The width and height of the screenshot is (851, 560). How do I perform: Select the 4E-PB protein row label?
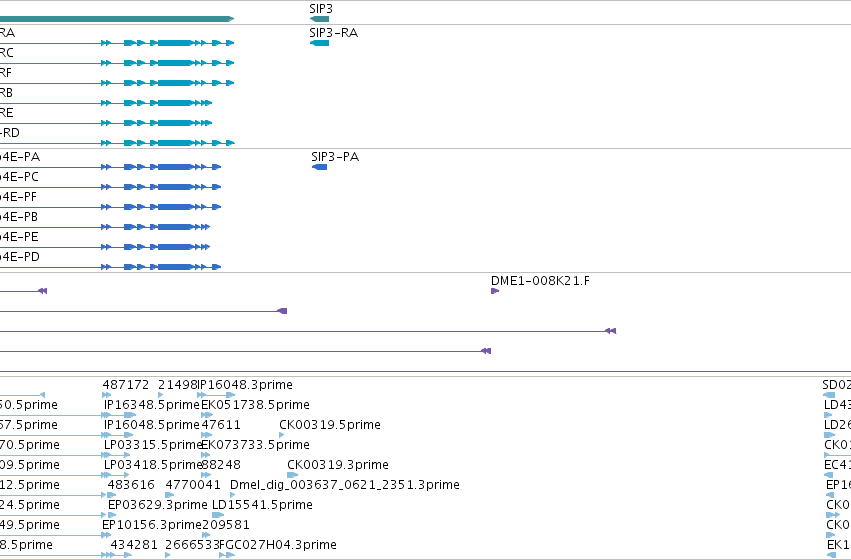19,217
